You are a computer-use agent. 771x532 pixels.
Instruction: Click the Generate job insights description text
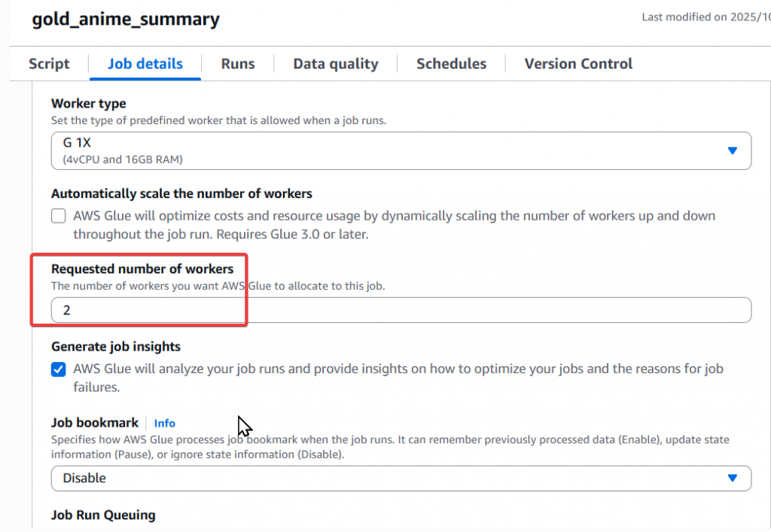click(x=398, y=378)
